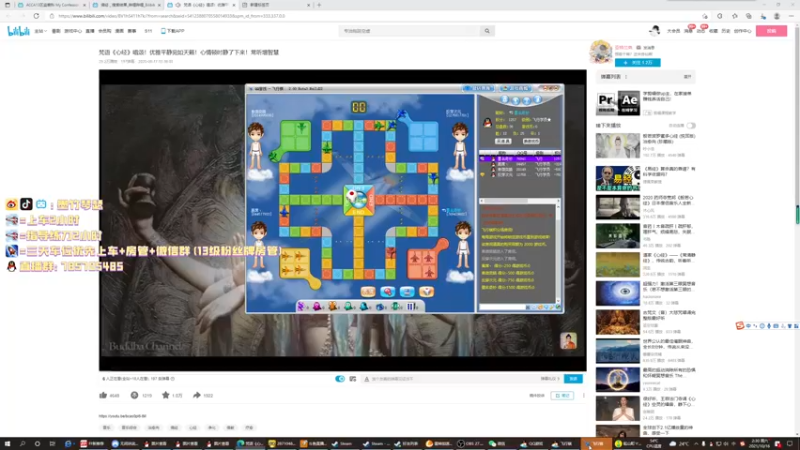Screen dimensions: 800x450
Task: Expand the 首页 dropdown in bilibili nav
Action: coord(40,31)
